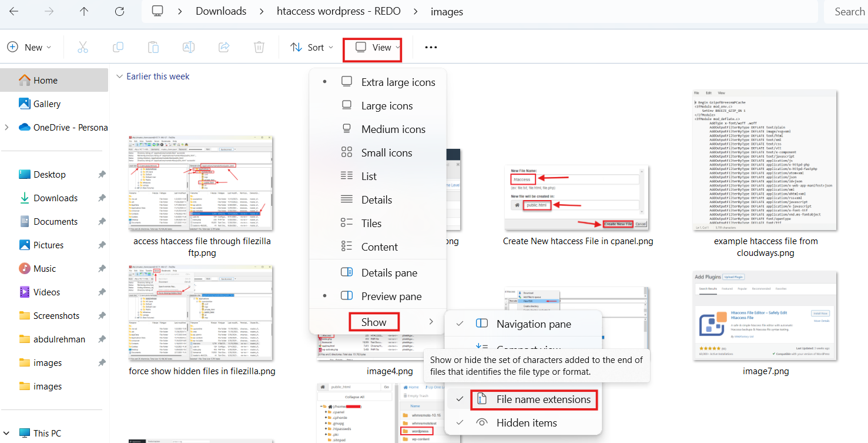Screen dimensions: 868x443
Task: Open the image7.png thumbnail
Action: click(765, 317)
